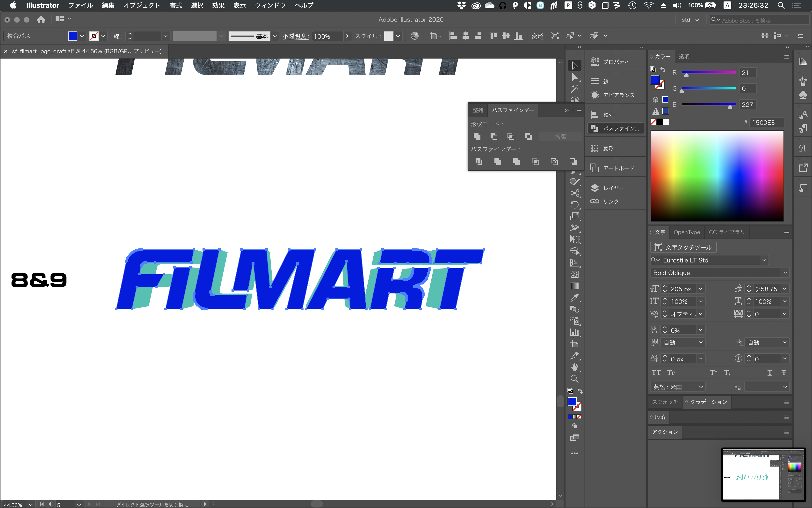Swap fill and stroke in toolbar
The height and width of the screenshot is (508, 812).
pyautogui.click(x=580, y=391)
